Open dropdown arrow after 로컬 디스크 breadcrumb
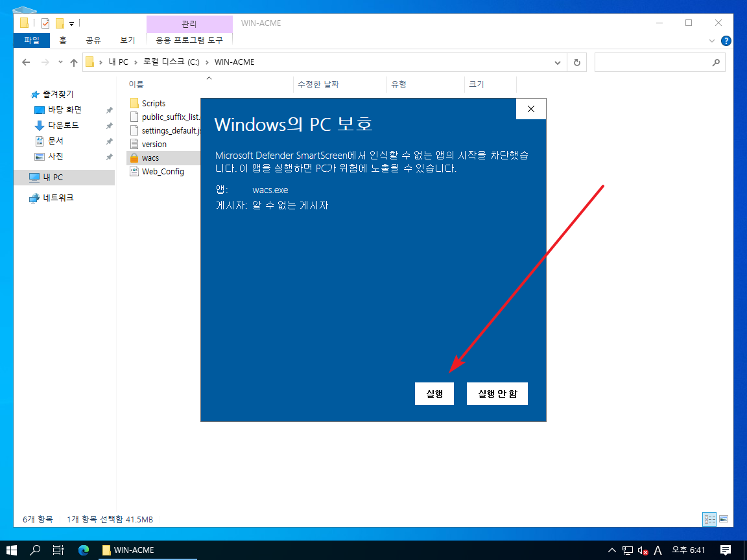 [x=207, y=62]
